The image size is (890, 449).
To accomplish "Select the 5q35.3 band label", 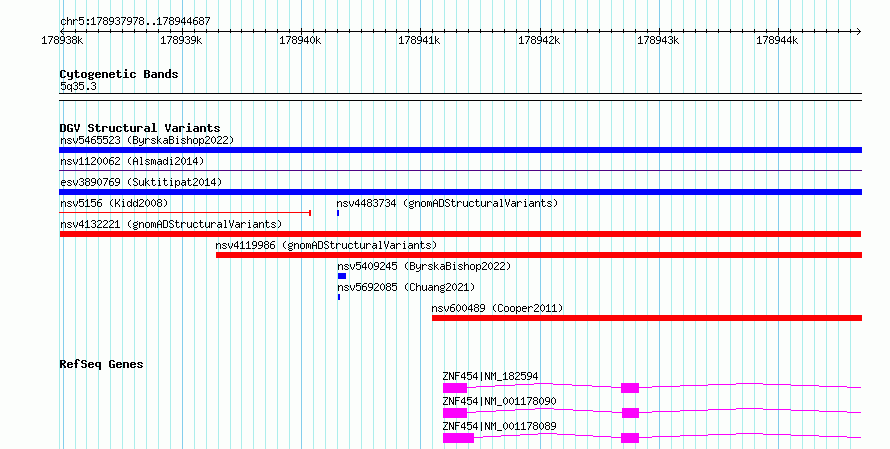I will [x=78, y=86].
